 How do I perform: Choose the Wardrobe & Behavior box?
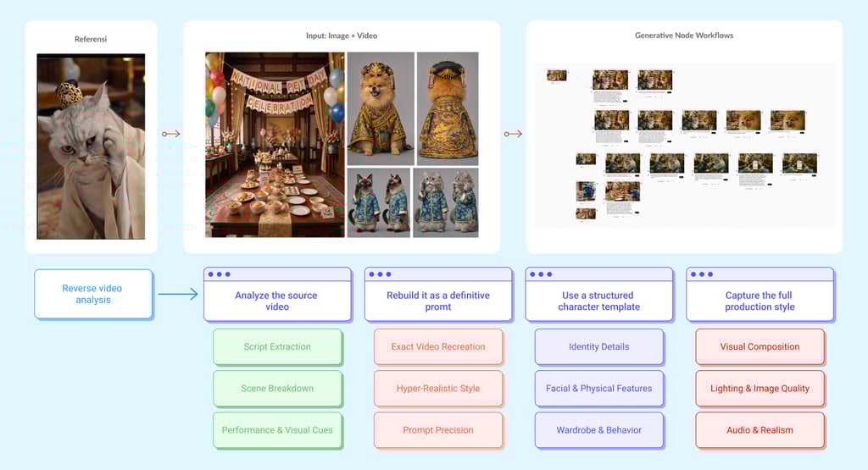coord(599,429)
